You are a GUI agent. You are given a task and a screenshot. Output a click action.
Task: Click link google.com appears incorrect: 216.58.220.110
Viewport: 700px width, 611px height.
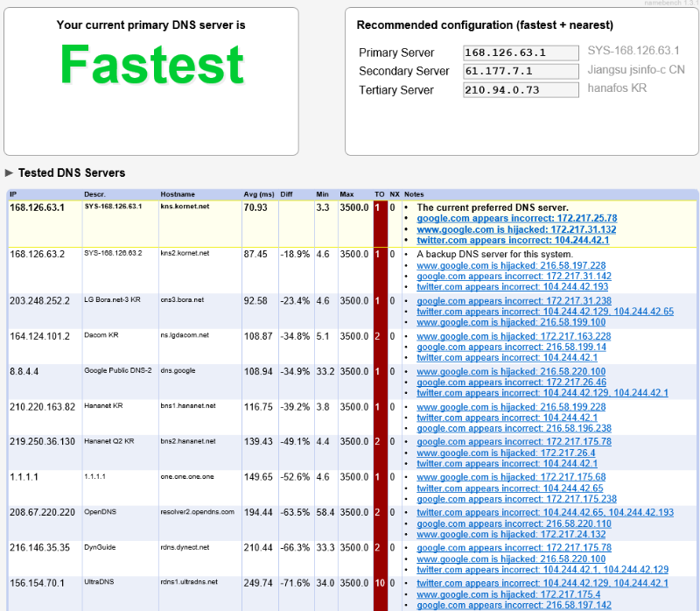[514, 523]
